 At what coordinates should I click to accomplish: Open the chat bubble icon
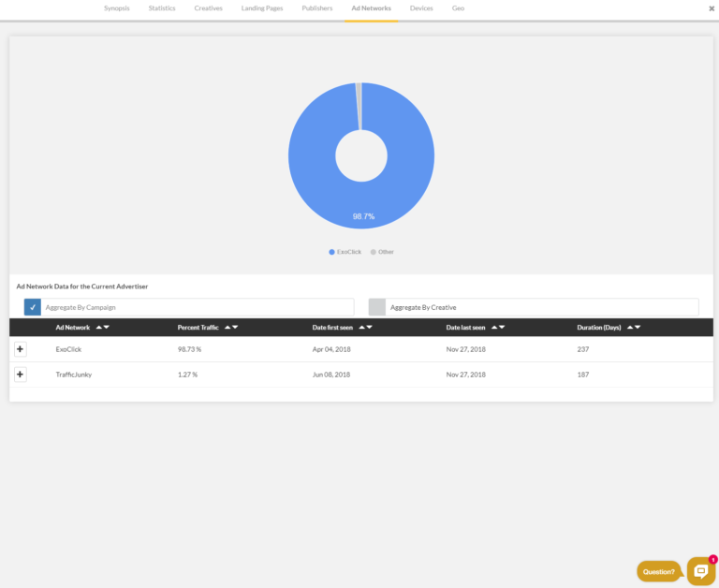tap(700, 571)
